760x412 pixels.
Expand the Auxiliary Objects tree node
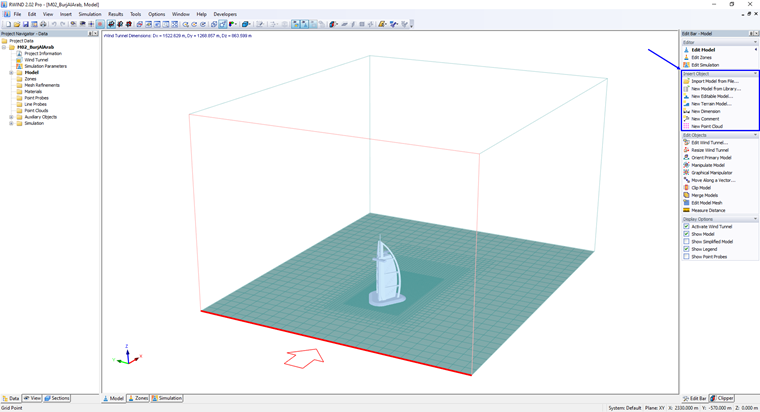pos(11,117)
